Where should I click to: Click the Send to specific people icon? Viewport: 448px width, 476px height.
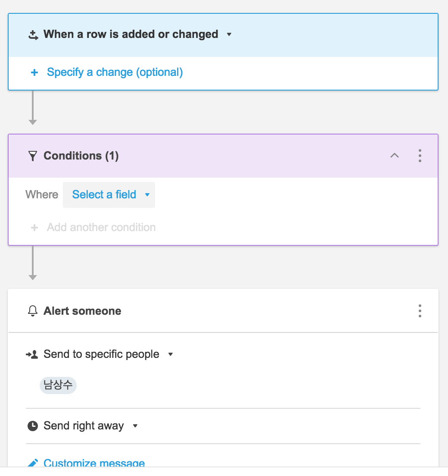(32, 354)
